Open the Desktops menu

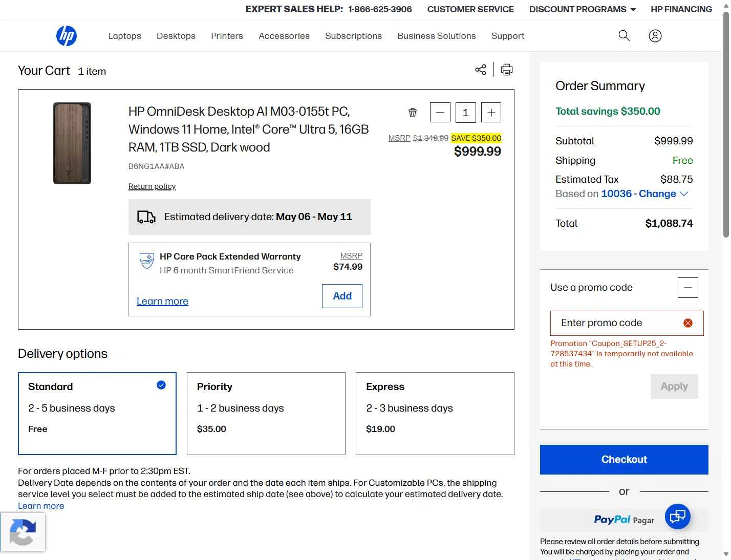(x=176, y=36)
